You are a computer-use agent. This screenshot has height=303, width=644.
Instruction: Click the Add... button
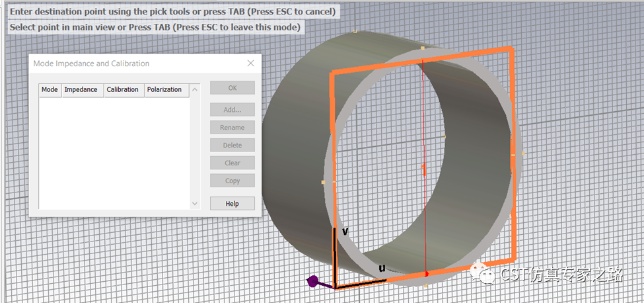(233, 110)
